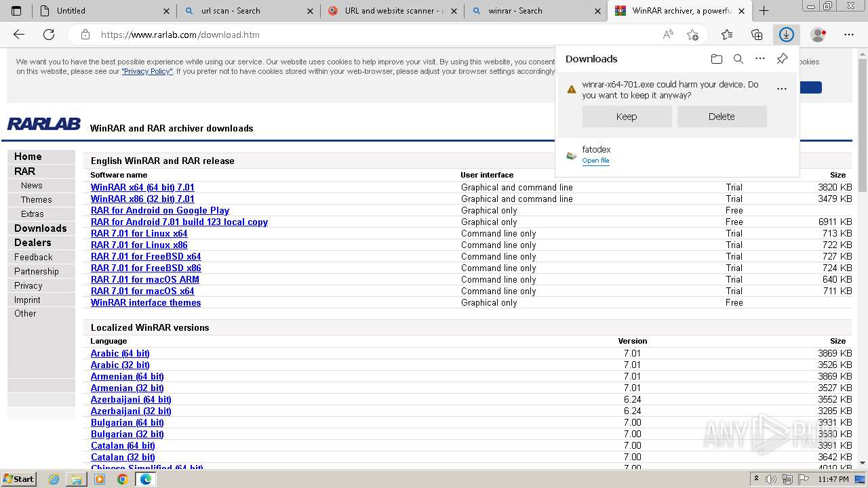The width and height of the screenshot is (868, 488).
Task: Open Read aloud icon in address bar
Action: point(668,35)
